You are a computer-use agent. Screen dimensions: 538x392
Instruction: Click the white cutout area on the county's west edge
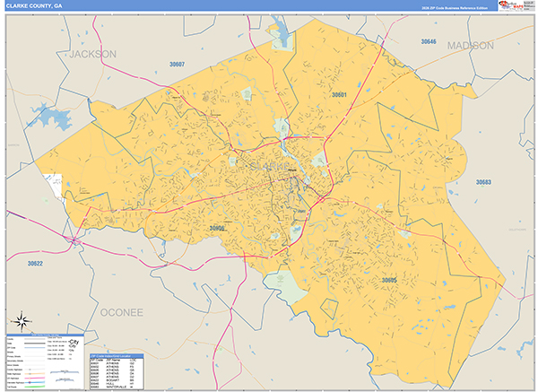(53, 187)
